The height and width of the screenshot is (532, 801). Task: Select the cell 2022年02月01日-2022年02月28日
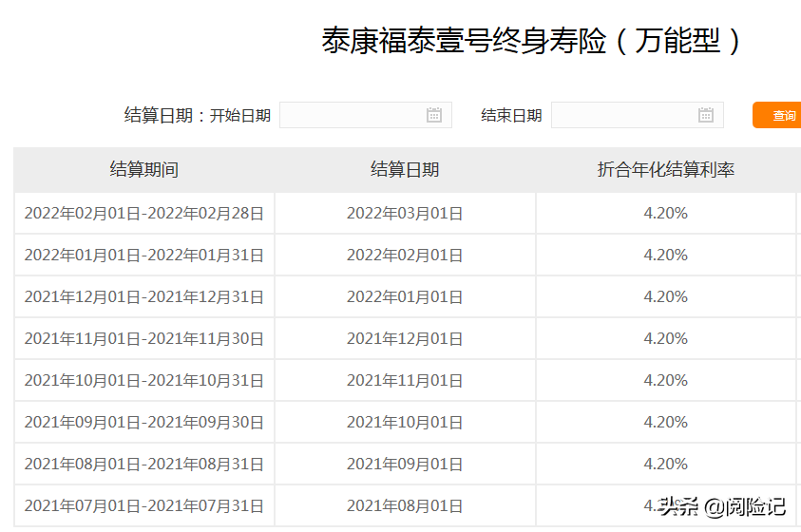point(144,214)
